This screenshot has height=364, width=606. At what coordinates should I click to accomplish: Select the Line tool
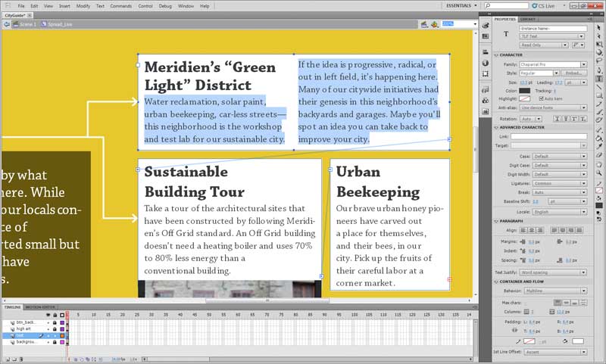[599, 87]
